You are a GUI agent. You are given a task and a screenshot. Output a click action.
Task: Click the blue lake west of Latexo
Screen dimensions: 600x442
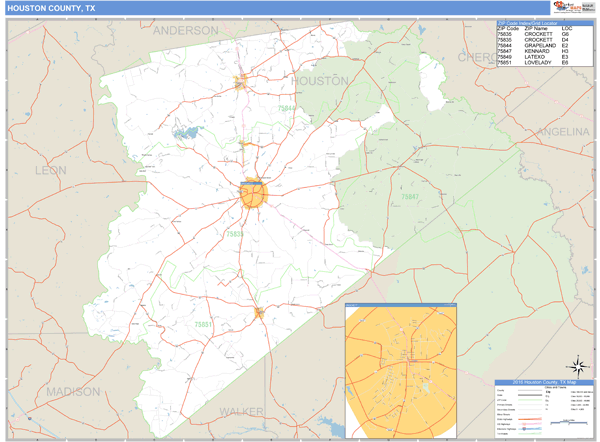tap(187, 132)
